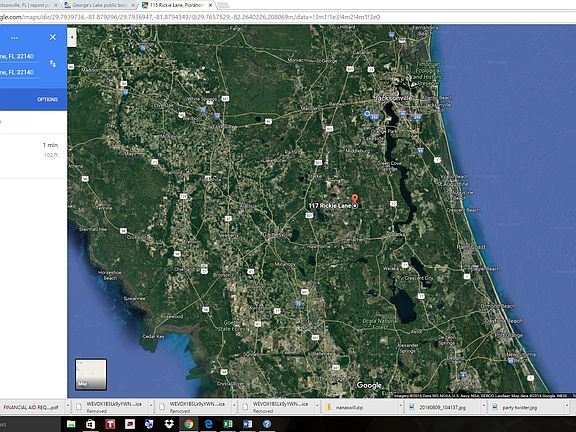Click the blue circle origin marker near Jacksonville
This screenshot has height=432, width=576.
click(367, 114)
